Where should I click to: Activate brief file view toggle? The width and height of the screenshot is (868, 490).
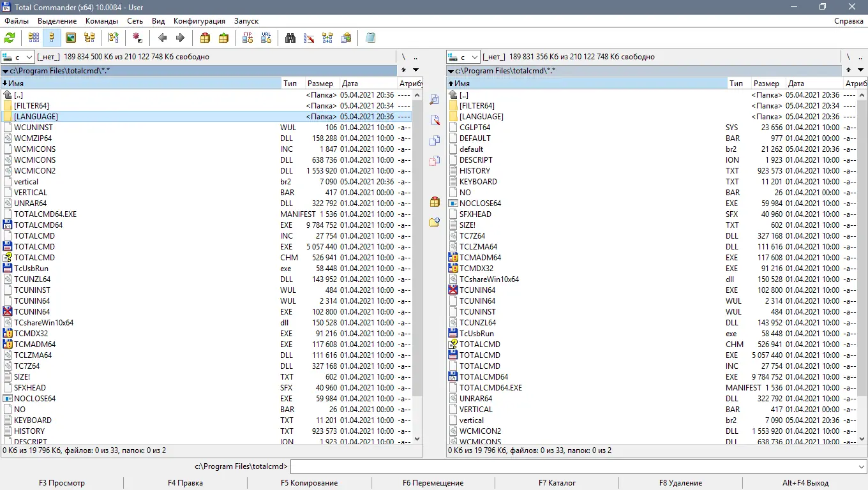click(33, 38)
